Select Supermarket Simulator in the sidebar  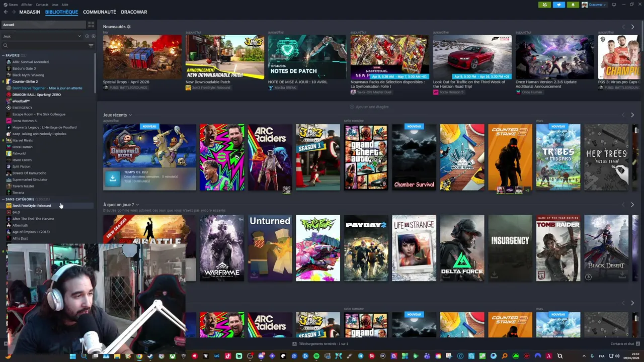click(30, 179)
